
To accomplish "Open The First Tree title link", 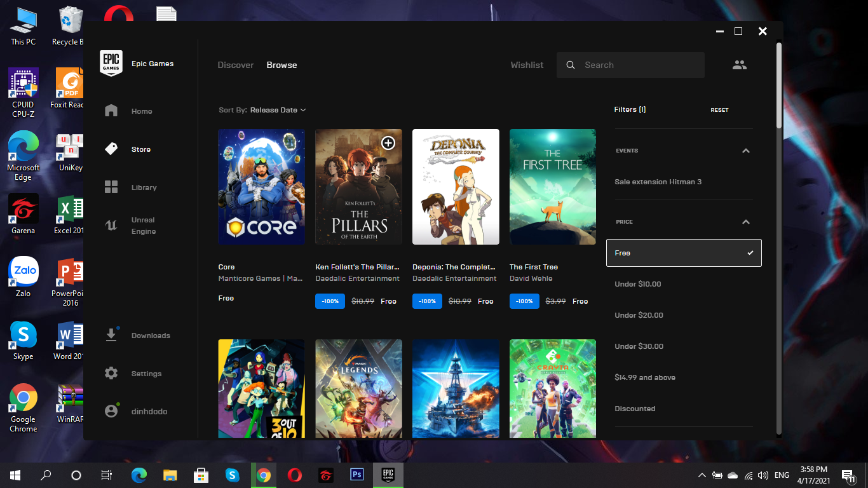I will click(x=534, y=267).
